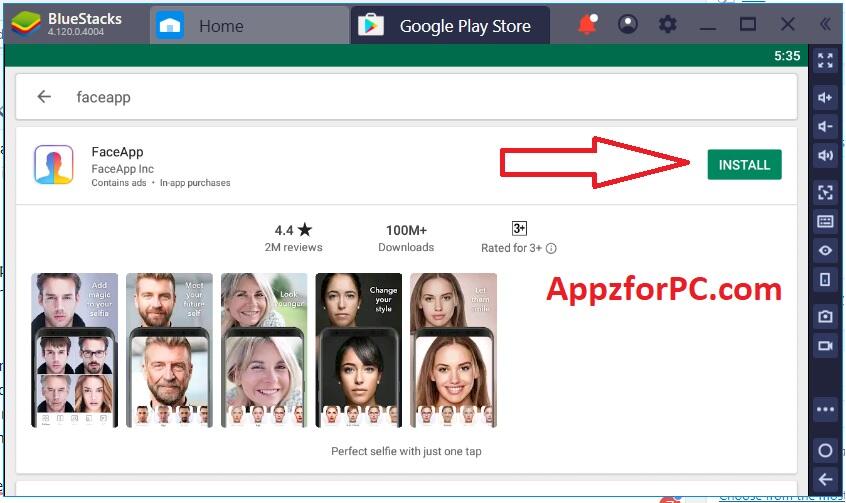
Task: Open the FaceApp Inc developer link
Action: tap(122, 169)
